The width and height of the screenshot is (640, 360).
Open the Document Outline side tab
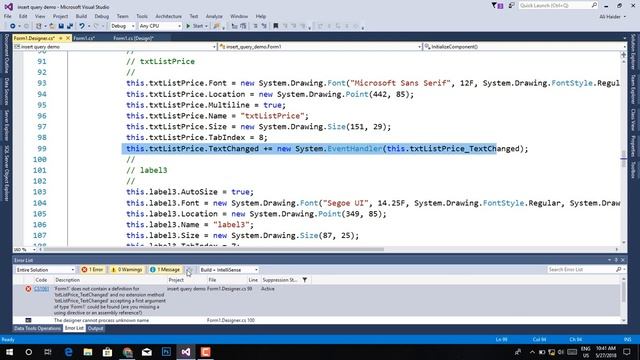[7, 54]
